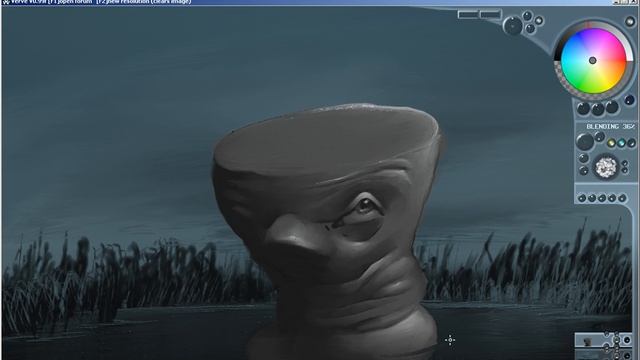Image resolution: width=640 pixels, height=360 pixels.
Task: Click the left rectangular button at top
Action: 468,15
